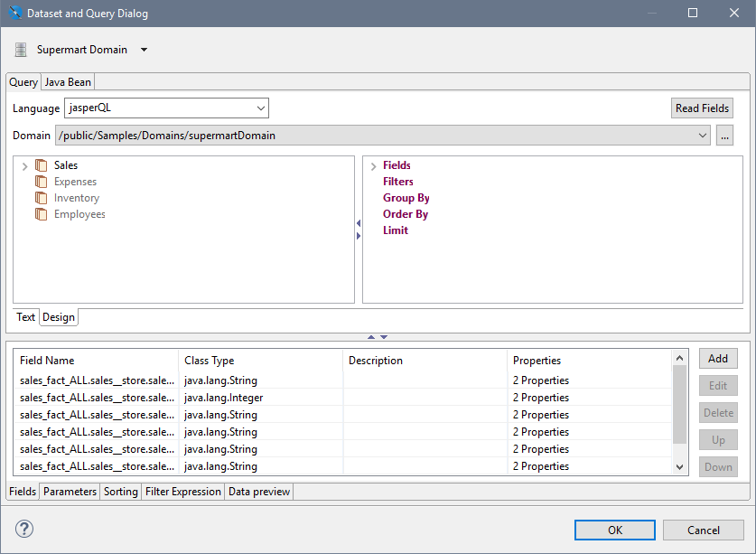
Task: Click the fields table scroll up arrow
Action: (679, 358)
